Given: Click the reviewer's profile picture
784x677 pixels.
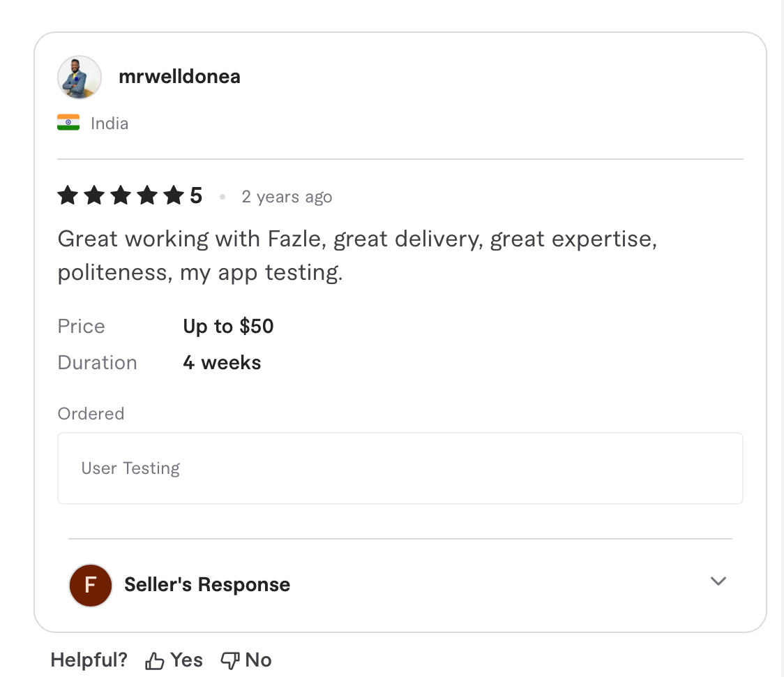Looking at the screenshot, I should point(79,77).
